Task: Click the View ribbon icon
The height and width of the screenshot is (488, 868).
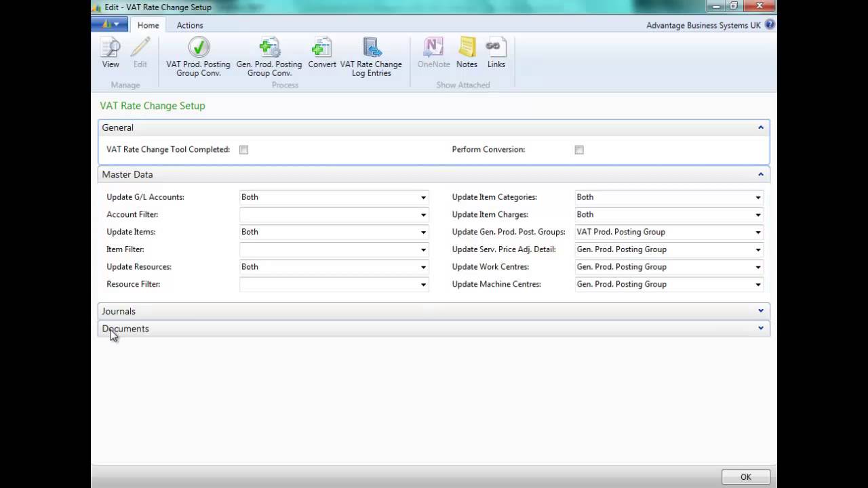Action: 111,54
